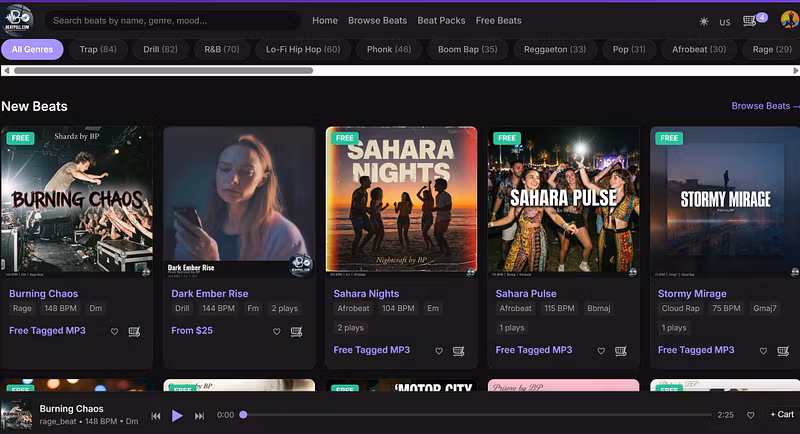
Task: Seek on the player progress bar
Action: [x=477, y=415]
